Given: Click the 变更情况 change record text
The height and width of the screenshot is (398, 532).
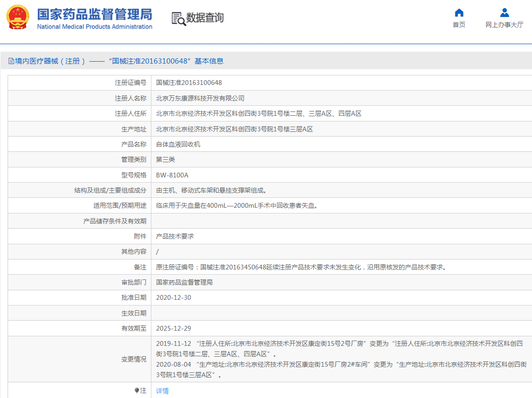Looking at the screenshot, I should [133, 359].
